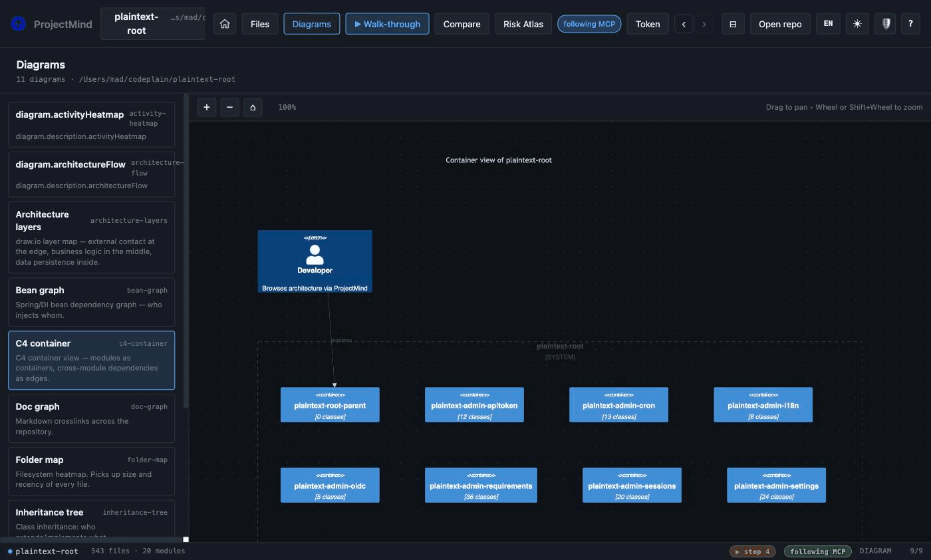
Task: Change the language with EN button
Action: (x=828, y=24)
